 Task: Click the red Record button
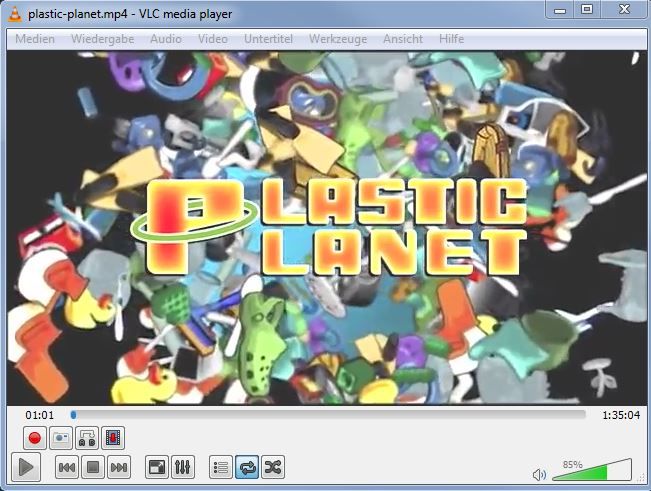point(34,438)
